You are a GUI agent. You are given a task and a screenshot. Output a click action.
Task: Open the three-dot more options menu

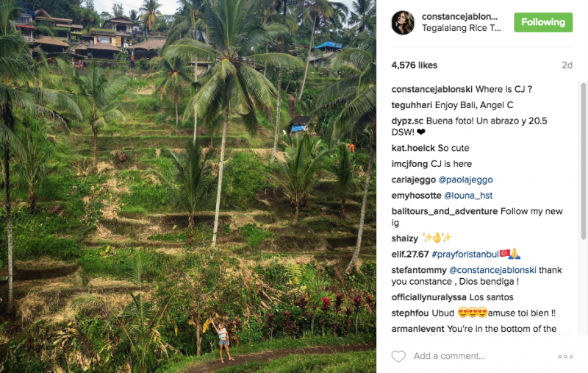[565, 357]
